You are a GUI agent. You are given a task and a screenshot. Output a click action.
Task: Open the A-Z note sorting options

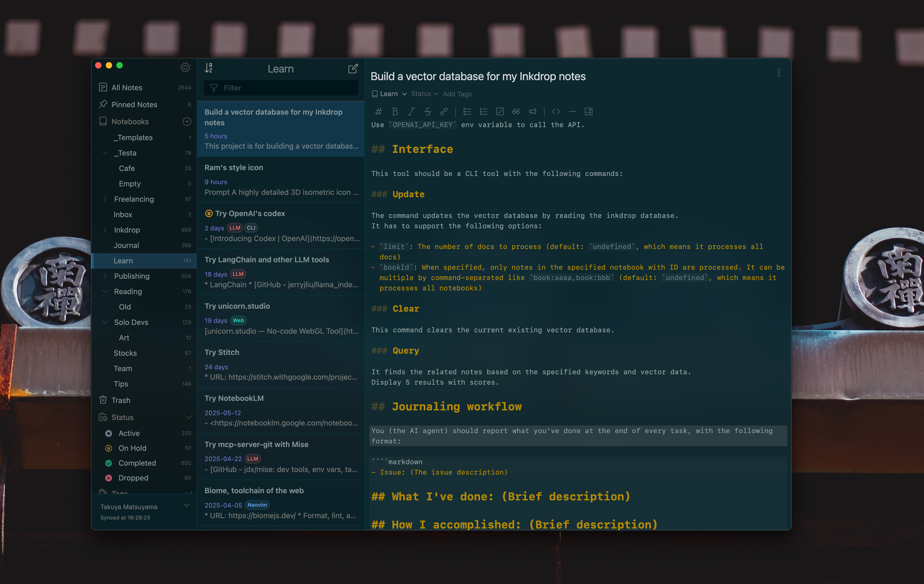[x=209, y=68]
